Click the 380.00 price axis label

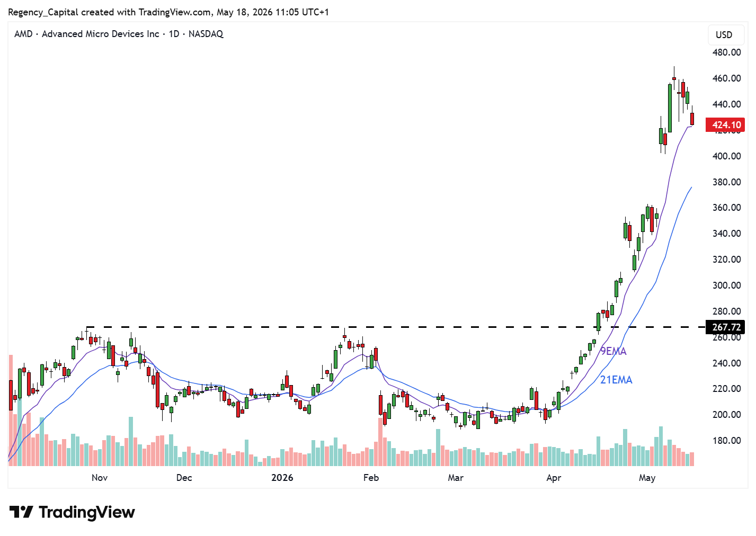(726, 182)
